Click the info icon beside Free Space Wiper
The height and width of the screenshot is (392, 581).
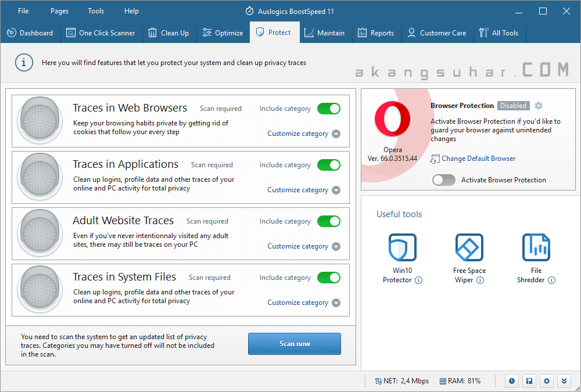(x=480, y=280)
